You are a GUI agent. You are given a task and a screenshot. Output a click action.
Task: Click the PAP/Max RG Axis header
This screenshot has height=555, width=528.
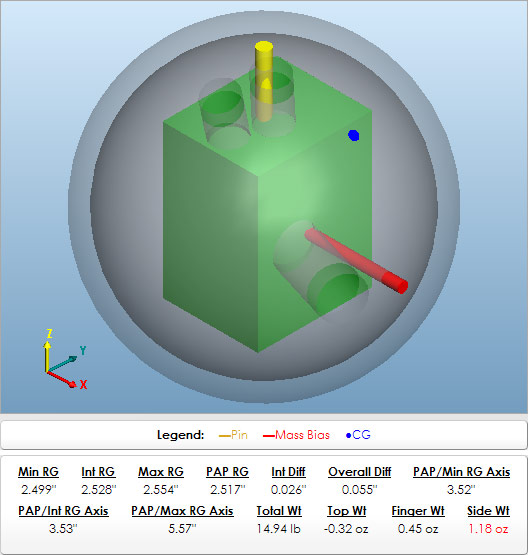[x=182, y=511]
